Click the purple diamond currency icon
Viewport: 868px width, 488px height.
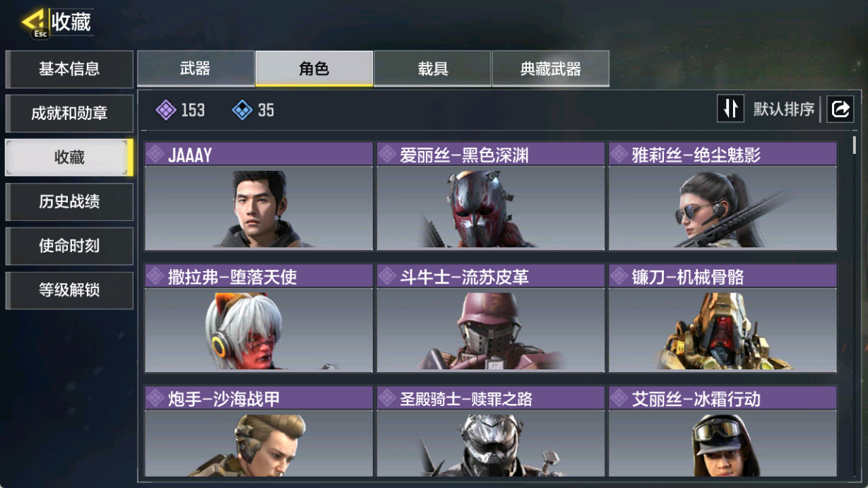tap(166, 110)
